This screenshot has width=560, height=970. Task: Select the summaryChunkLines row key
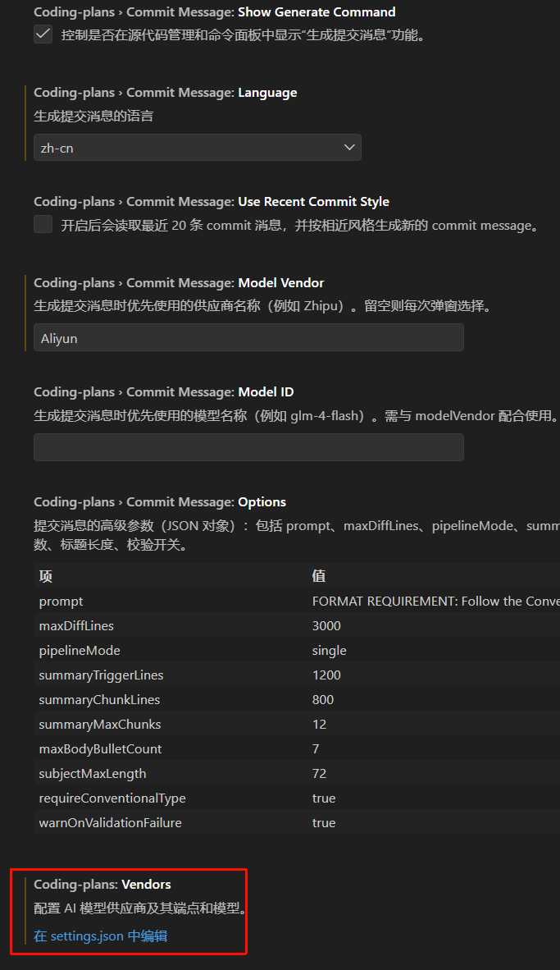[99, 700]
